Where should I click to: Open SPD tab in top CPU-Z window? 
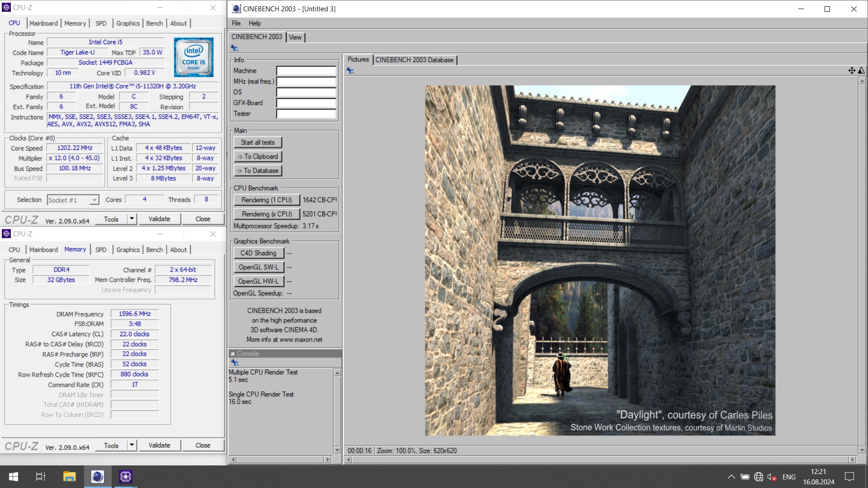[101, 23]
